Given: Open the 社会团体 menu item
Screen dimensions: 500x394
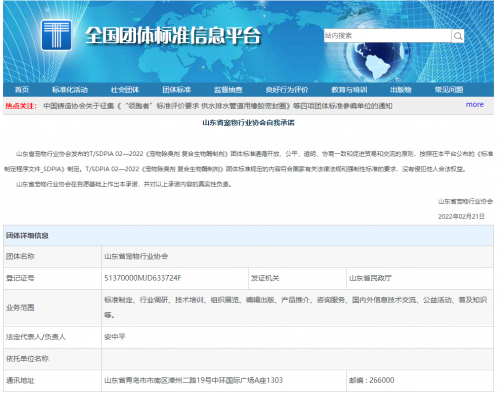Looking at the screenshot, I should point(125,90).
